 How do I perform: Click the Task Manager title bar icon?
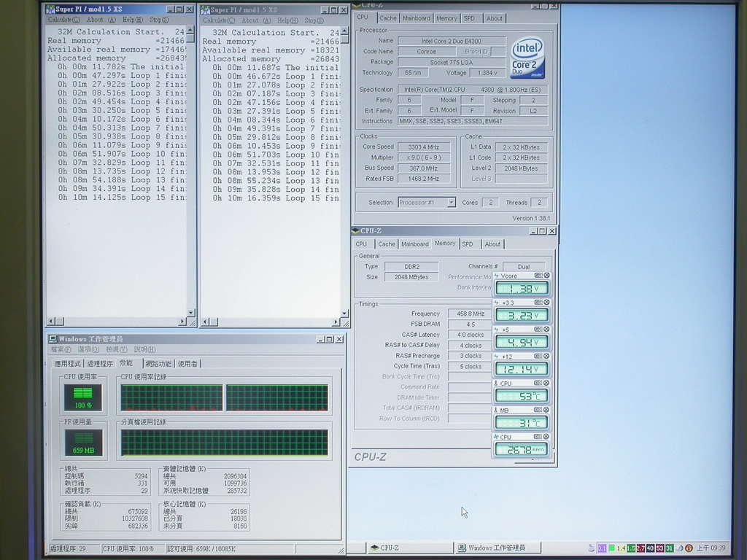pos(53,339)
